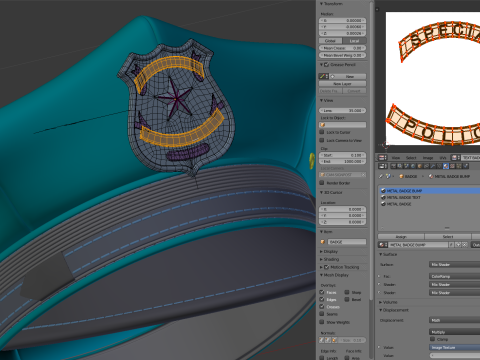The image size is (480, 360).
Task: Collapse the Displacement panel
Action: pos(381,310)
